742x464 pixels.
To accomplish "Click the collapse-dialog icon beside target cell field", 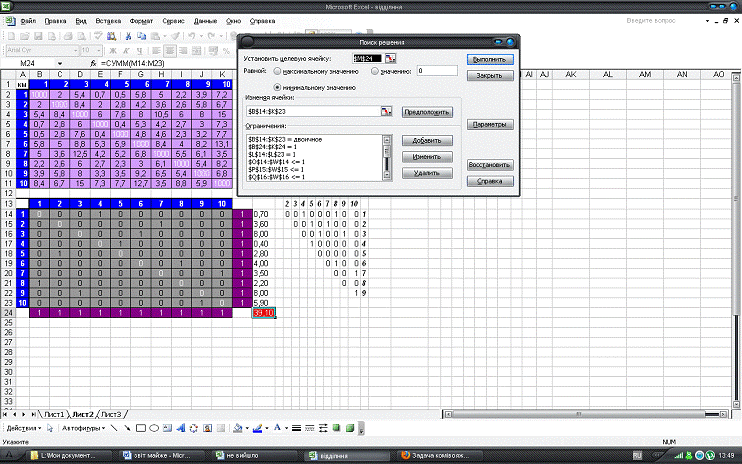I will pos(392,58).
